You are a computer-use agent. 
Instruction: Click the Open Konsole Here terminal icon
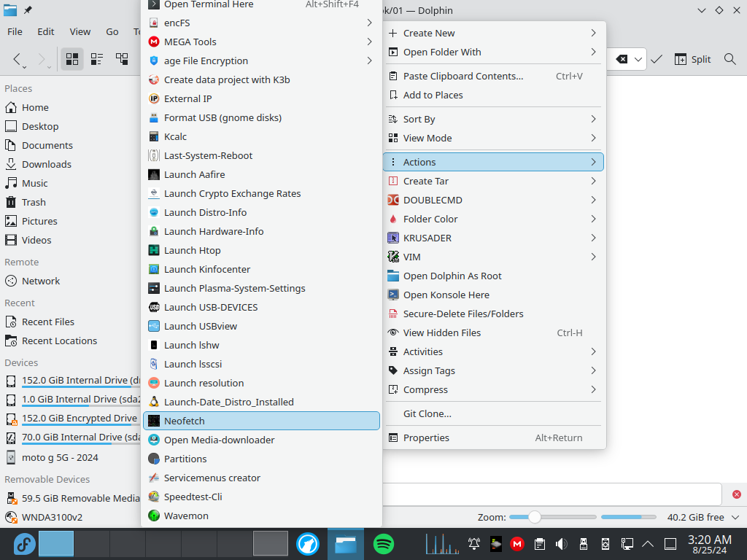393,295
